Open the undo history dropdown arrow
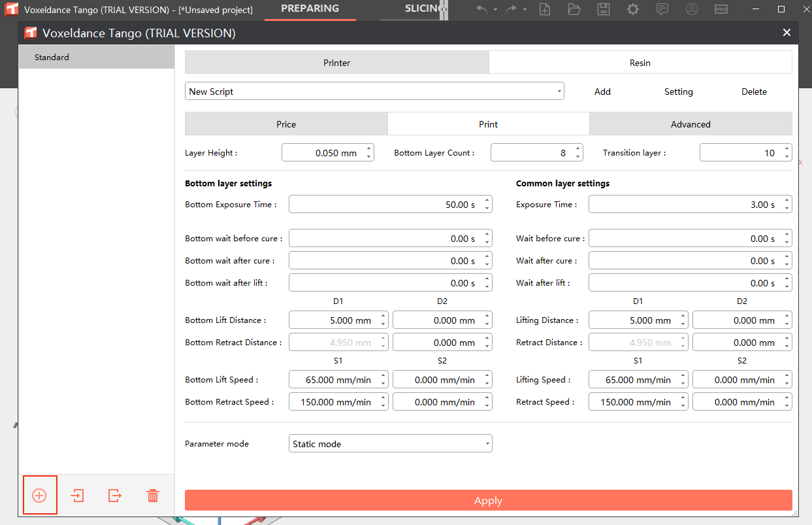This screenshot has width=812, height=525. pyautogui.click(x=495, y=10)
